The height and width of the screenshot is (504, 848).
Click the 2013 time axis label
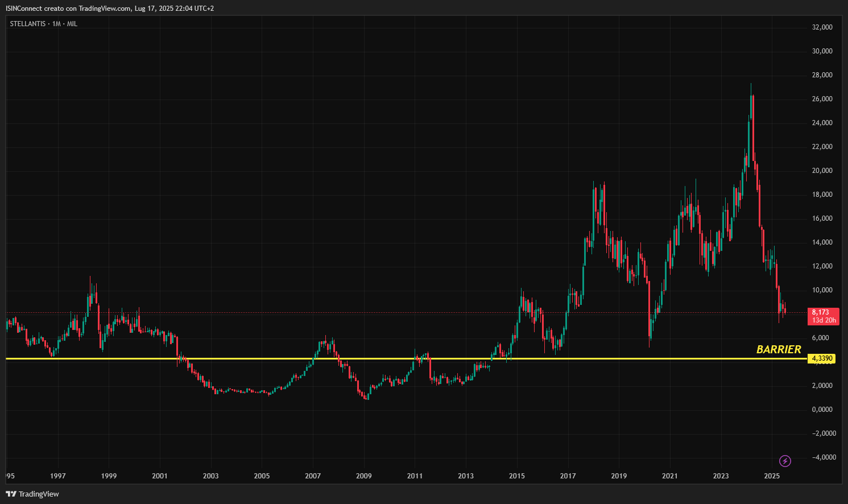466,476
